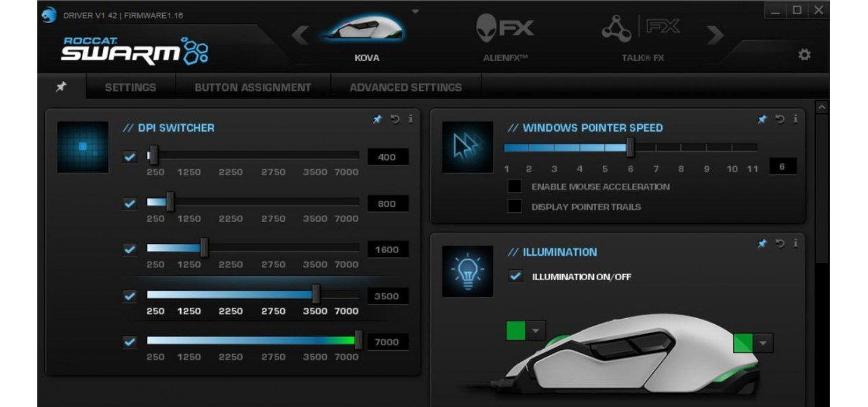868x407 pixels.
Task: Toggle Illumination on/off checkbox
Action: (x=515, y=276)
